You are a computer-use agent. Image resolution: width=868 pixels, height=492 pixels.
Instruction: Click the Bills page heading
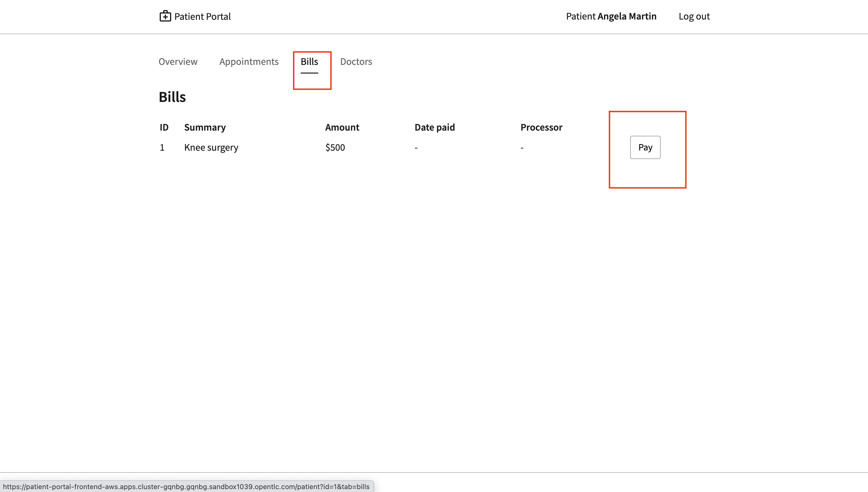click(x=172, y=97)
